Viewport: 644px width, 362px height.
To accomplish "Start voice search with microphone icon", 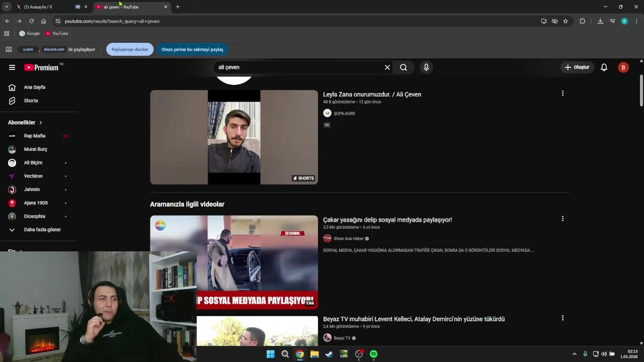I will click(426, 67).
